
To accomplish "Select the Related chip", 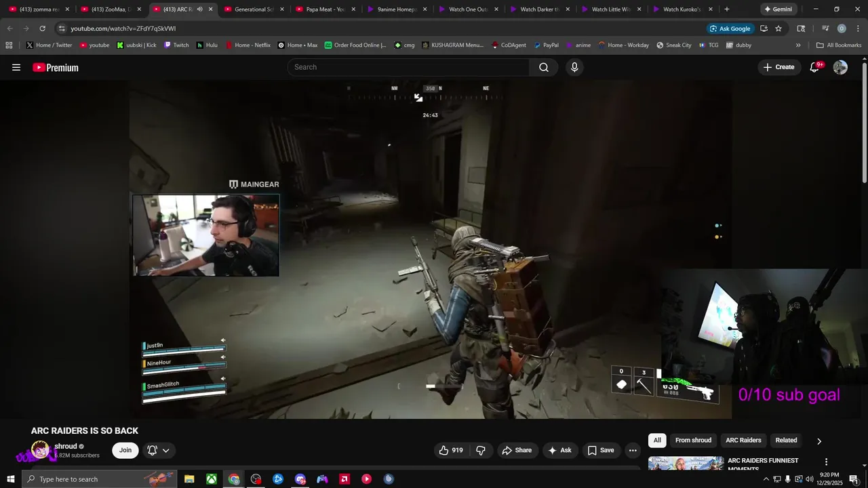I will tap(786, 441).
